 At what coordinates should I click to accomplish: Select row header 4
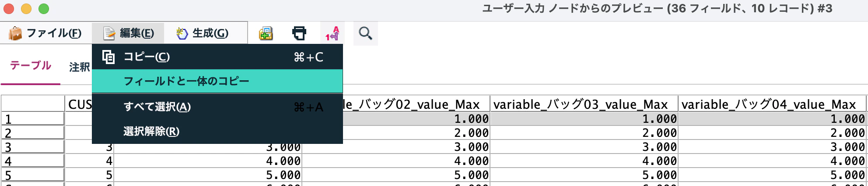[x=33, y=161]
